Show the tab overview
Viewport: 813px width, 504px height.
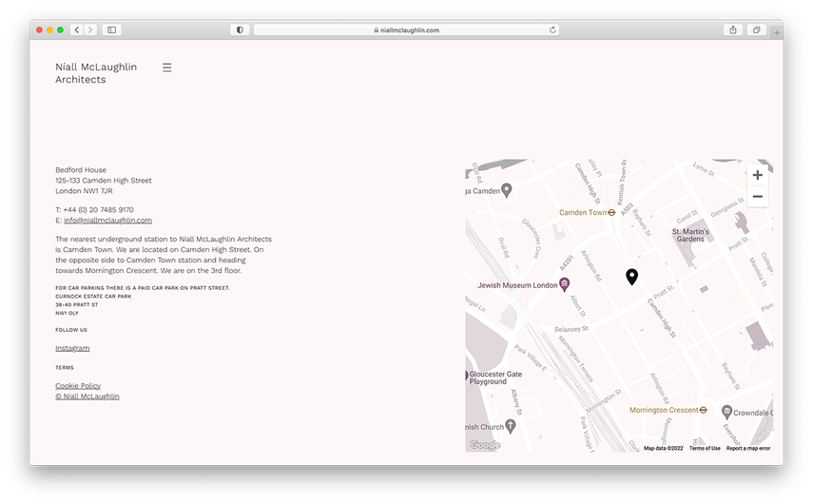pos(757,30)
